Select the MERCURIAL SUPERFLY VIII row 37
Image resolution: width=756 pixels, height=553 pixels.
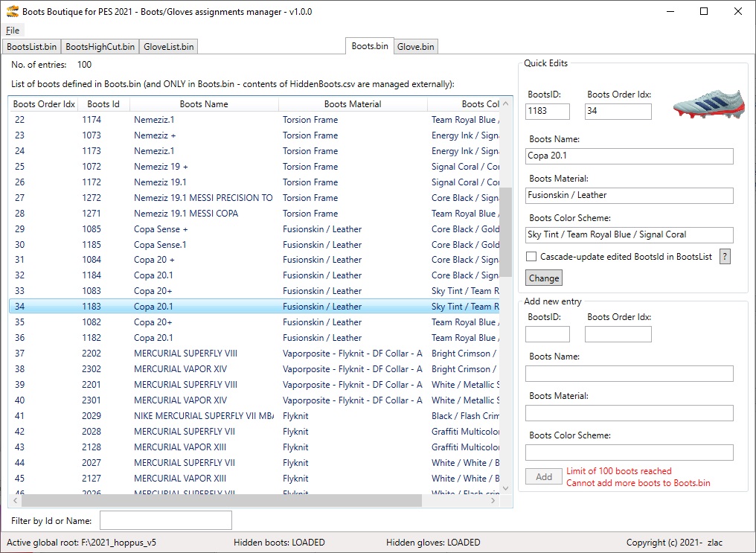185,354
